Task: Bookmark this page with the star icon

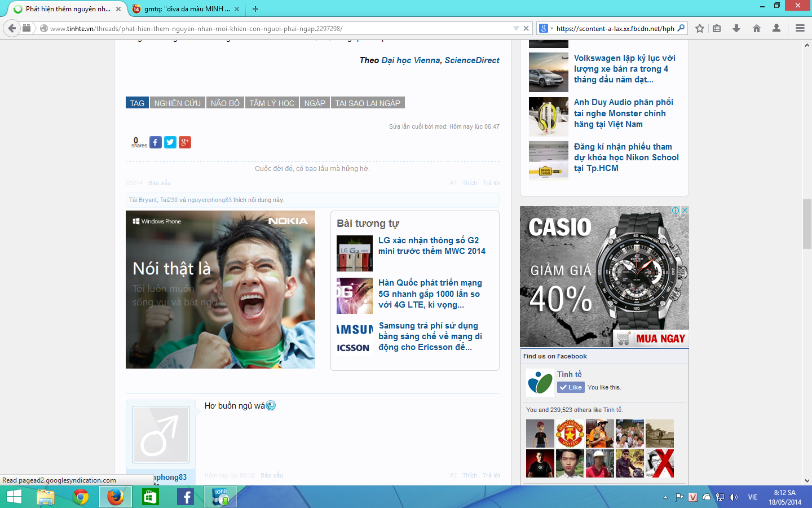Action: coord(700,28)
